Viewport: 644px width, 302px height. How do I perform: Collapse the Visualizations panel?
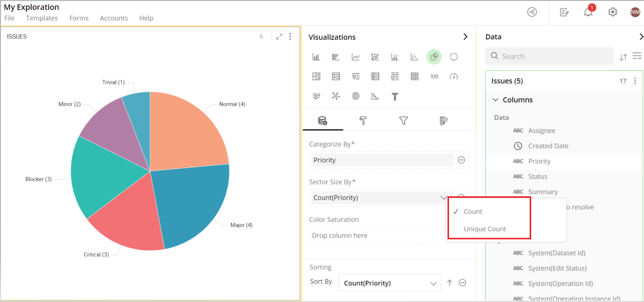tap(465, 37)
